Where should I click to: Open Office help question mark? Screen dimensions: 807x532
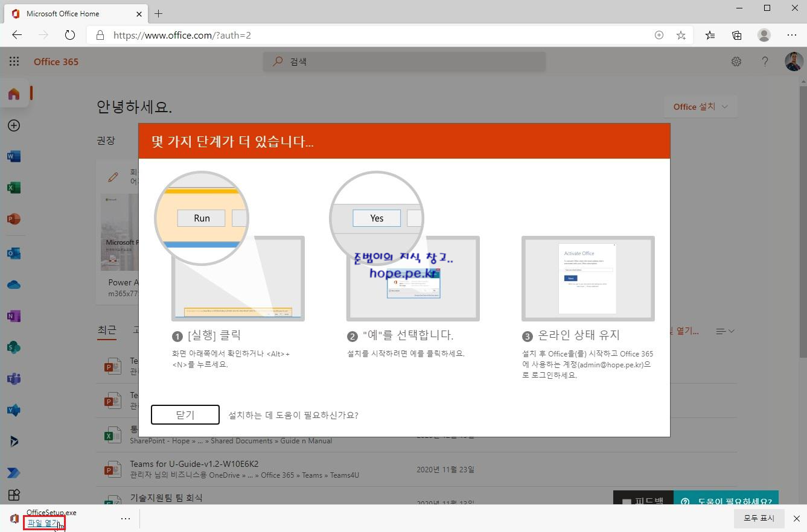click(765, 62)
